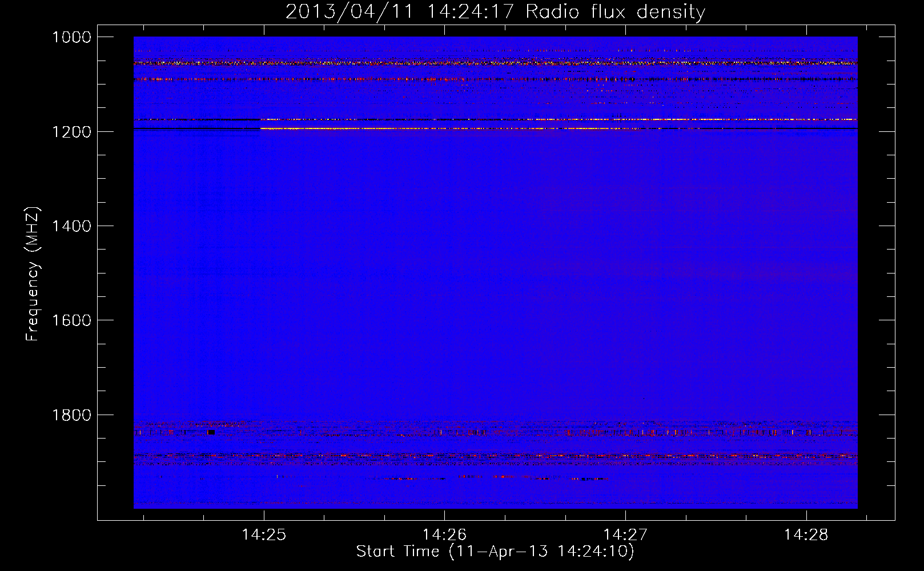
Task: Click the 14:26 time tick label
Action: coord(444,534)
